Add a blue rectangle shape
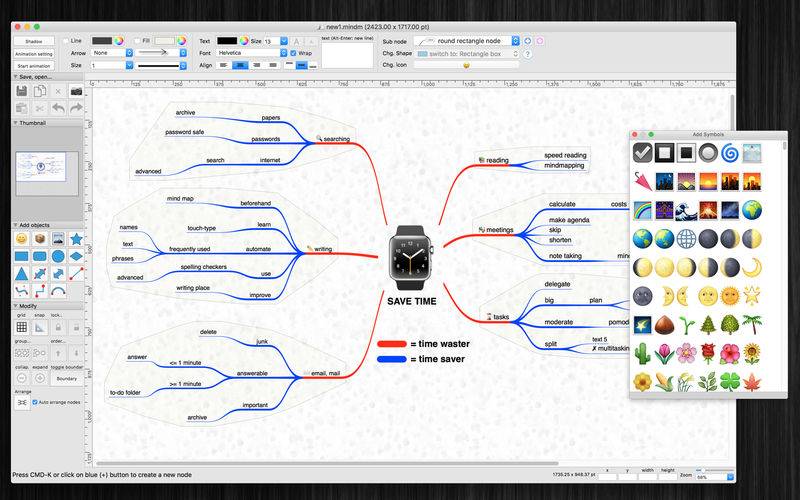800x500 pixels. tap(21, 256)
